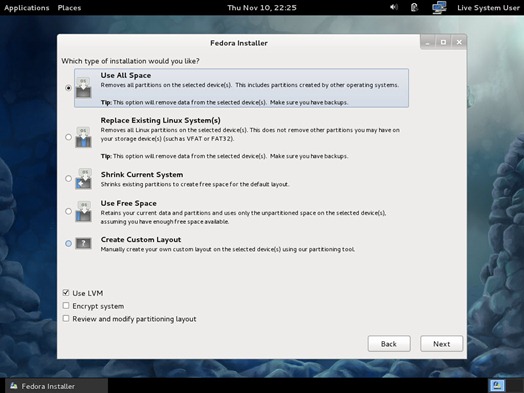The width and height of the screenshot is (524, 393).
Task: Click the Shrink Current System heading
Action: click(142, 174)
